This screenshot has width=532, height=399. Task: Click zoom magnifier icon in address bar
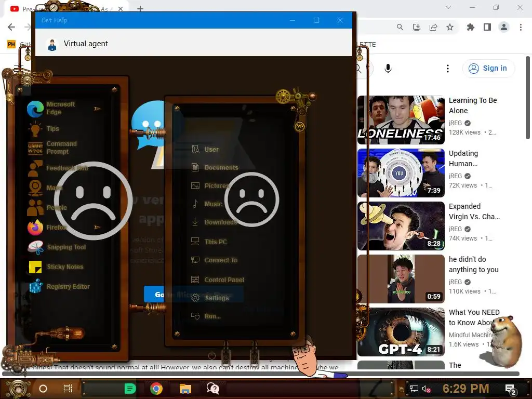point(400,27)
